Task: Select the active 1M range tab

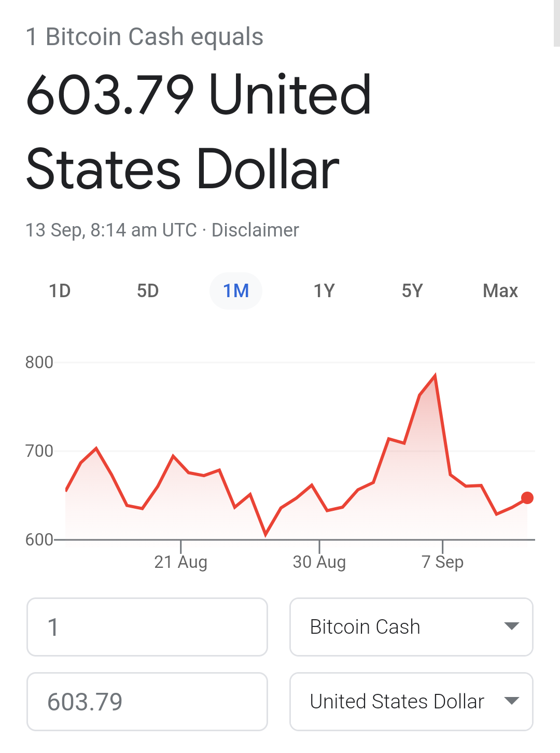Action: click(236, 291)
